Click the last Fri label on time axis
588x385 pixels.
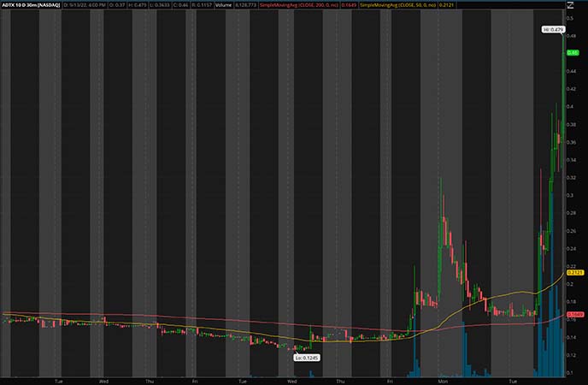(x=391, y=379)
